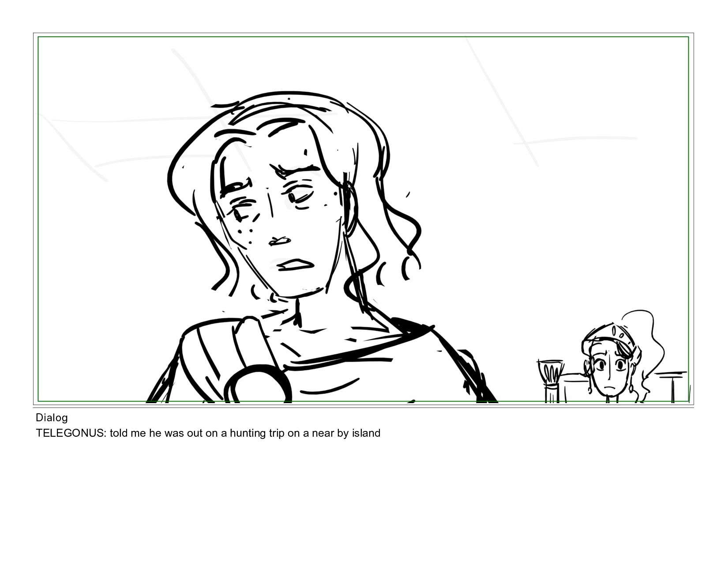The width and height of the screenshot is (728, 563).
Task: Click the storyboard panel's main character sketch
Action: click(x=322, y=247)
